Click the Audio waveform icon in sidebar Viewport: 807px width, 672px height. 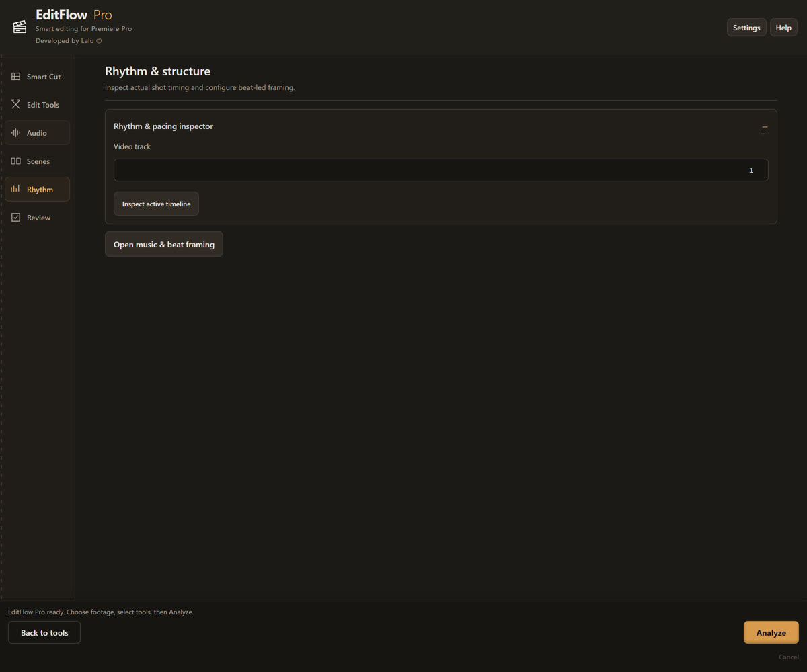click(x=15, y=133)
